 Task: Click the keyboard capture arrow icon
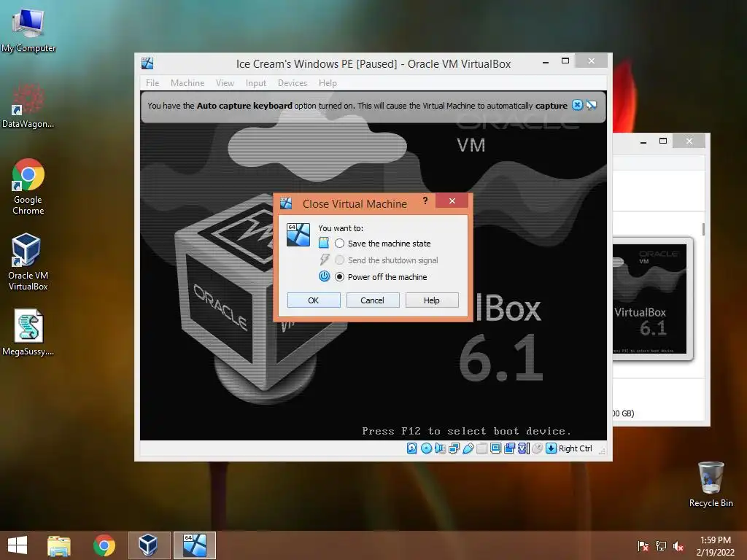(x=551, y=448)
